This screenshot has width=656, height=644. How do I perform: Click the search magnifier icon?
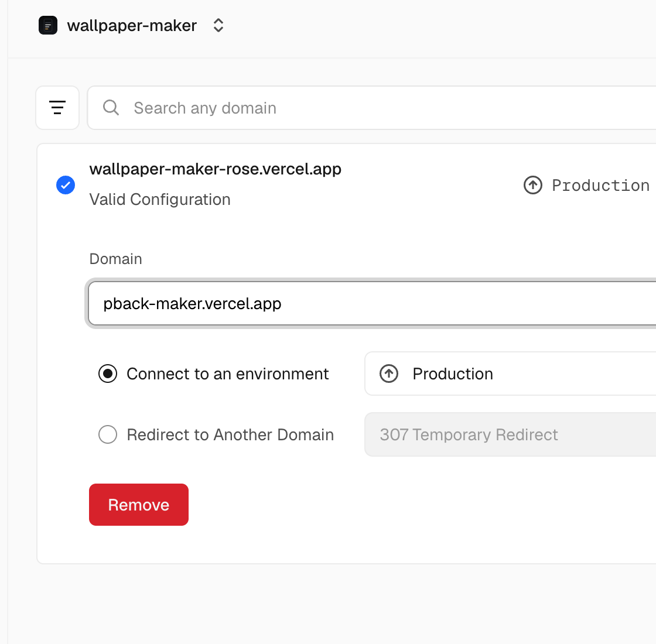(111, 108)
